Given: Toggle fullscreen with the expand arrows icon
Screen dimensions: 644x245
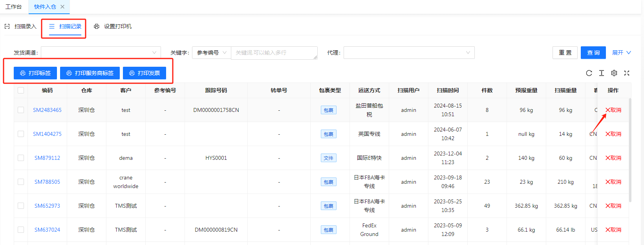Looking at the screenshot, I should 627,73.
